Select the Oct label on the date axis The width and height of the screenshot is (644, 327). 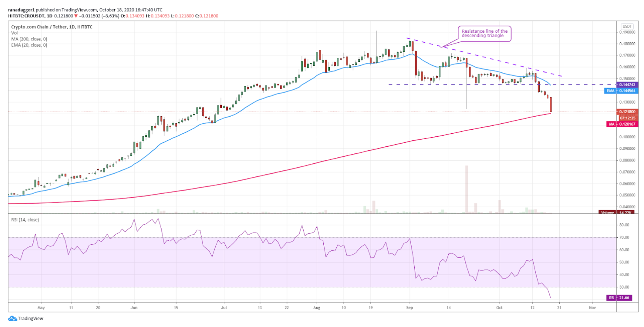click(x=499, y=307)
